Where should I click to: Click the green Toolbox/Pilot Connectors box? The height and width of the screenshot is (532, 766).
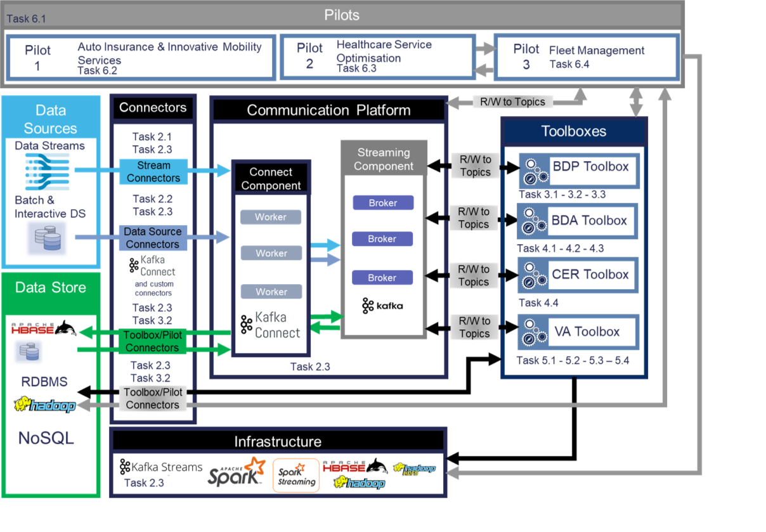pos(152,341)
